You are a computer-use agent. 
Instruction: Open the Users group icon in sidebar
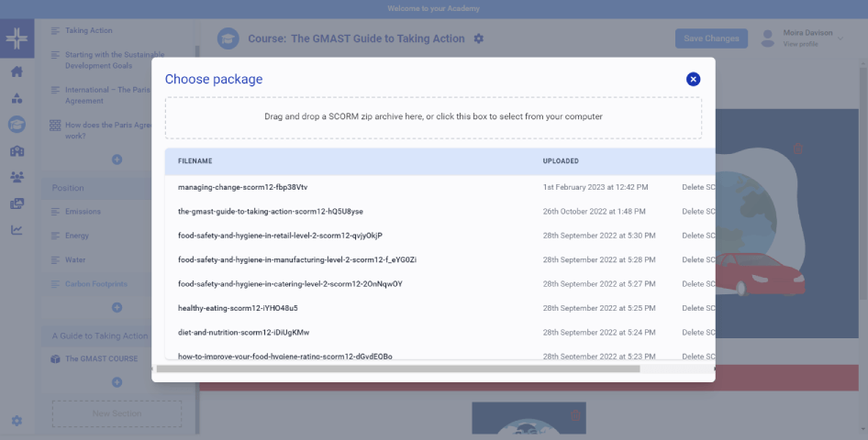[x=17, y=177]
